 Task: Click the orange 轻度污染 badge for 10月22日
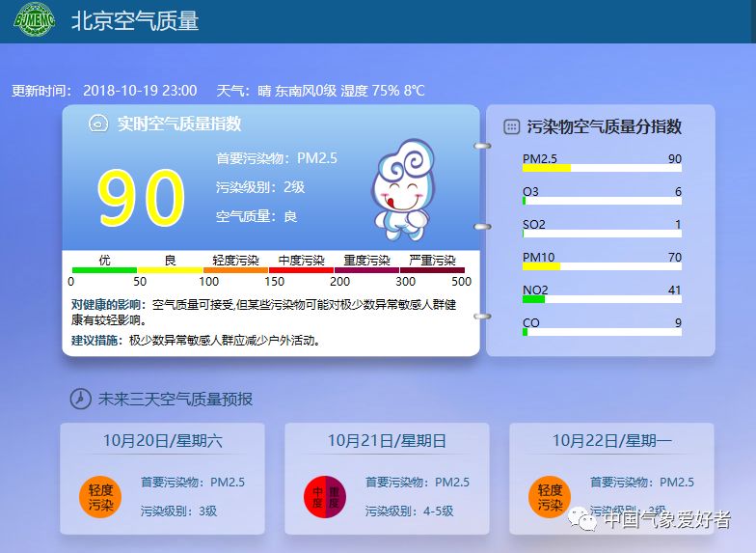550,497
